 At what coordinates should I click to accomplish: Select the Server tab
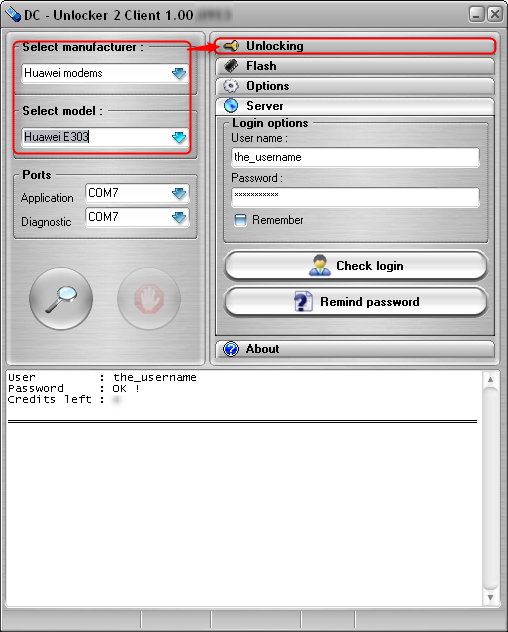355,106
